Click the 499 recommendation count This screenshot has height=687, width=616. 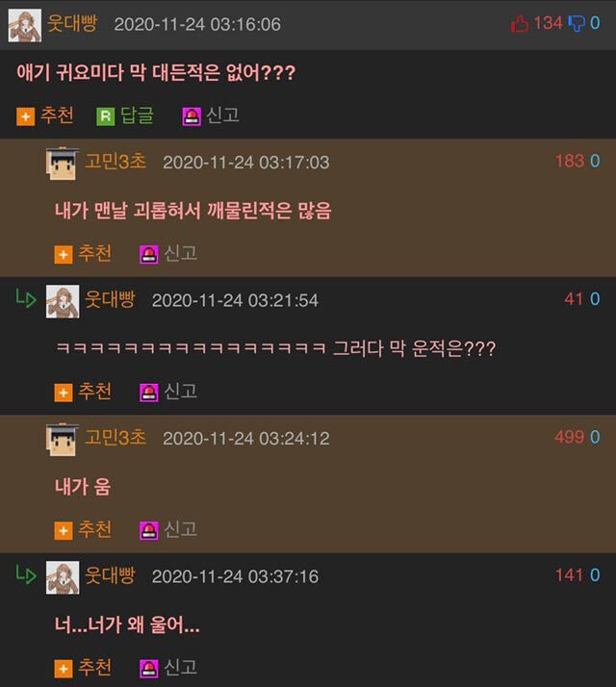(x=570, y=437)
